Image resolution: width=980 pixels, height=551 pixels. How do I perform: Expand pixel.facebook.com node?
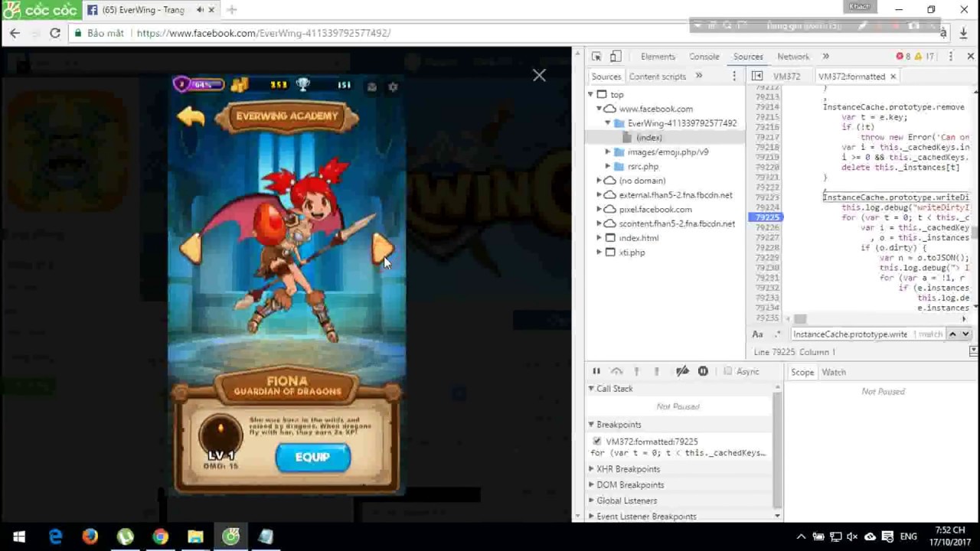599,209
